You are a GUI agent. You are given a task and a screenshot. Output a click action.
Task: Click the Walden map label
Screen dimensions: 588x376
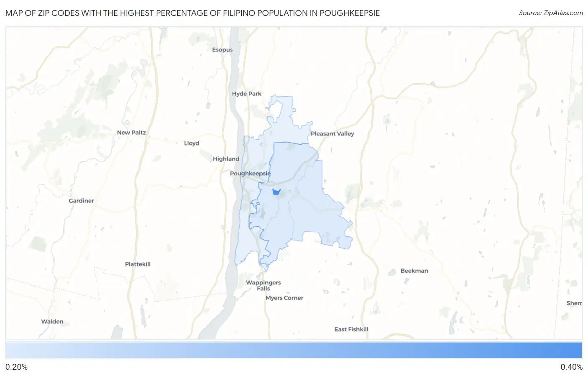[52, 322]
